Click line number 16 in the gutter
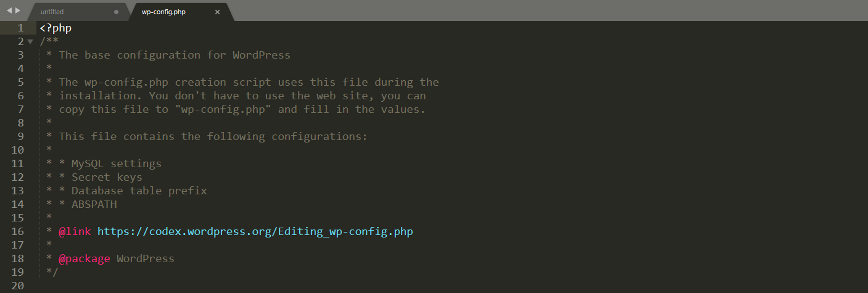Screen dimensions: 868x293 point(17,232)
